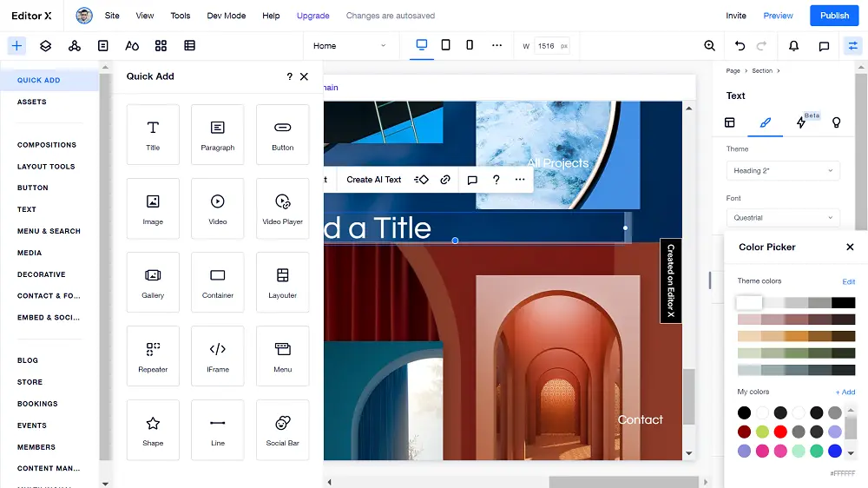The width and height of the screenshot is (868, 488).
Task: Click the Publish button
Action: pos(834,16)
